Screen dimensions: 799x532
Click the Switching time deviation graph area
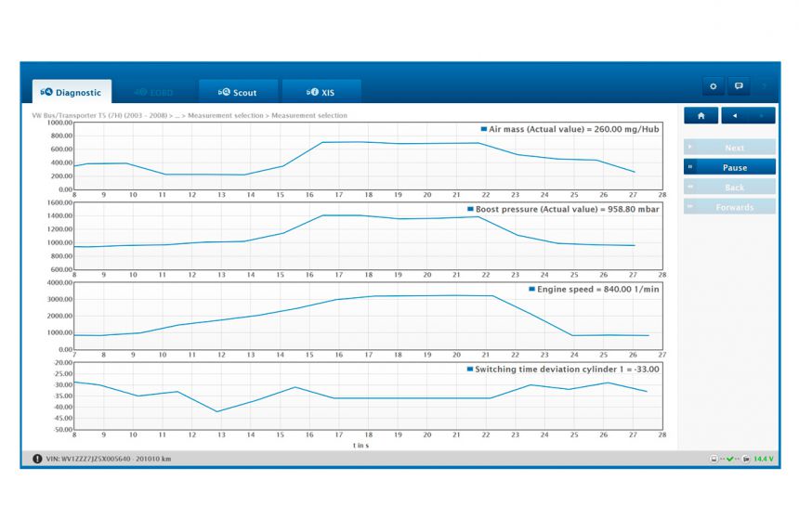point(369,396)
